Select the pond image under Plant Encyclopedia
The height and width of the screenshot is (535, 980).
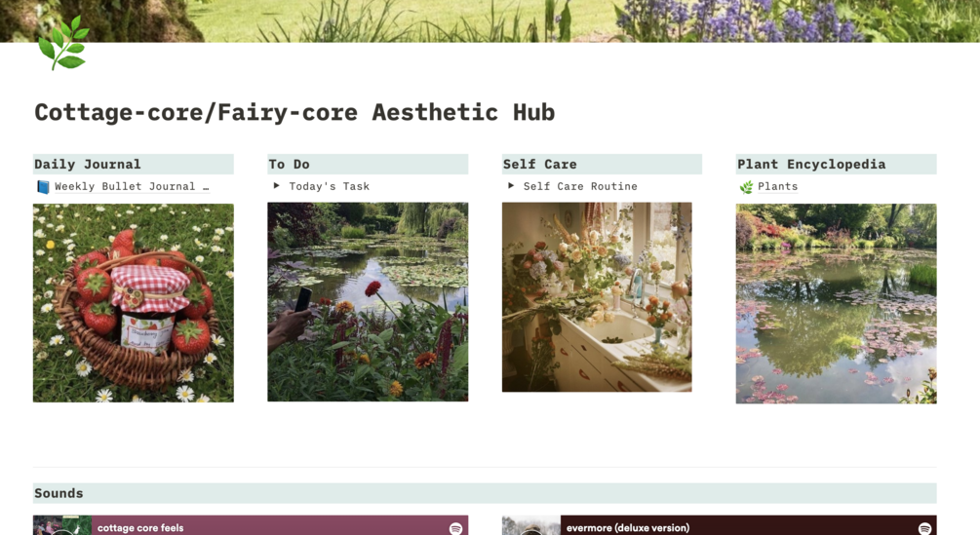(837, 303)
